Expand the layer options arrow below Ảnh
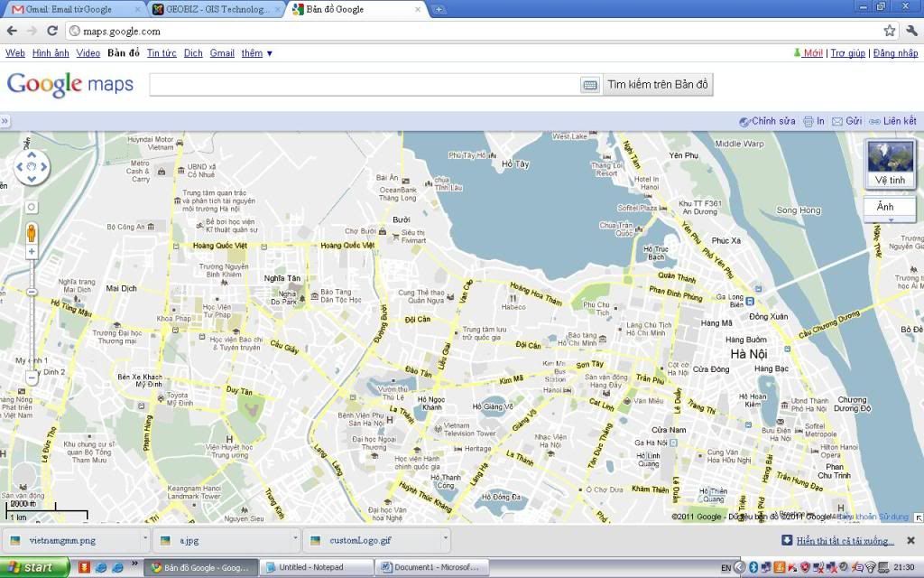Viewport: 924px width, 578px height. click(890, 219)
